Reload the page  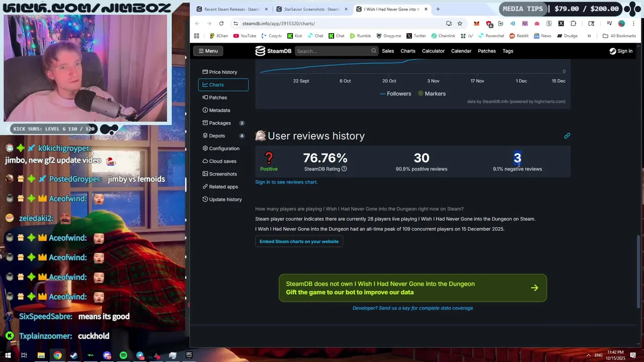coord(221,24)
